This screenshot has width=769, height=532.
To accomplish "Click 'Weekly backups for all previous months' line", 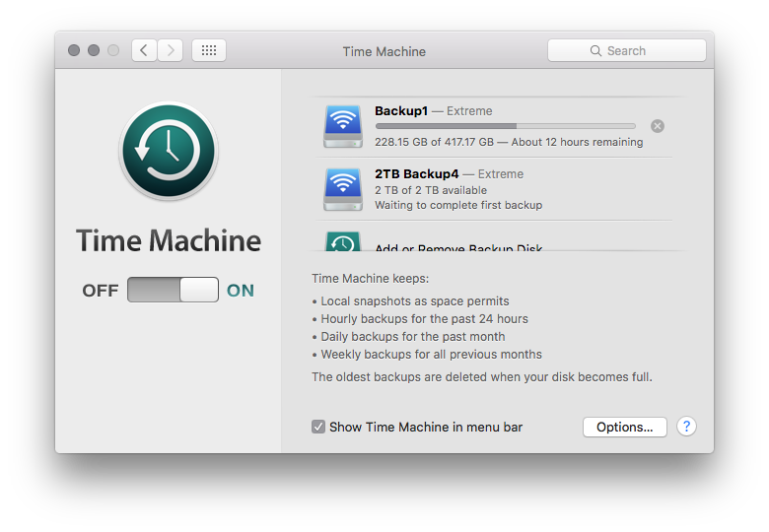I will 431,355.
